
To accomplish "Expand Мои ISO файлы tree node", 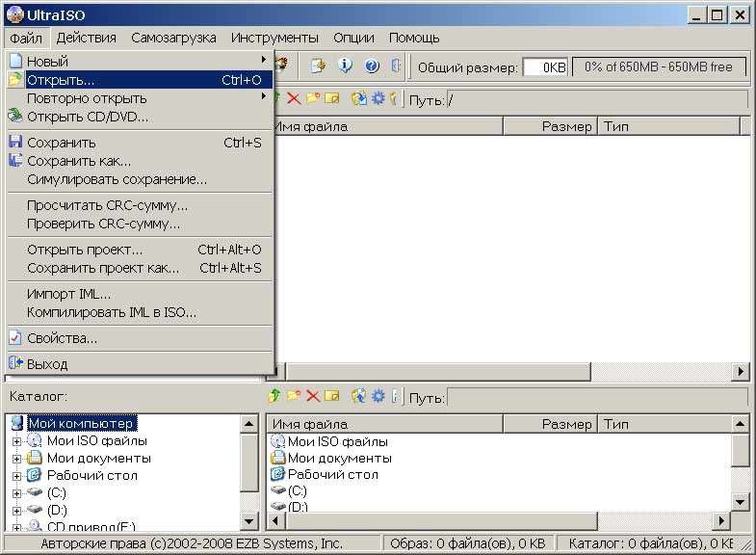I will tap(17, 441).
